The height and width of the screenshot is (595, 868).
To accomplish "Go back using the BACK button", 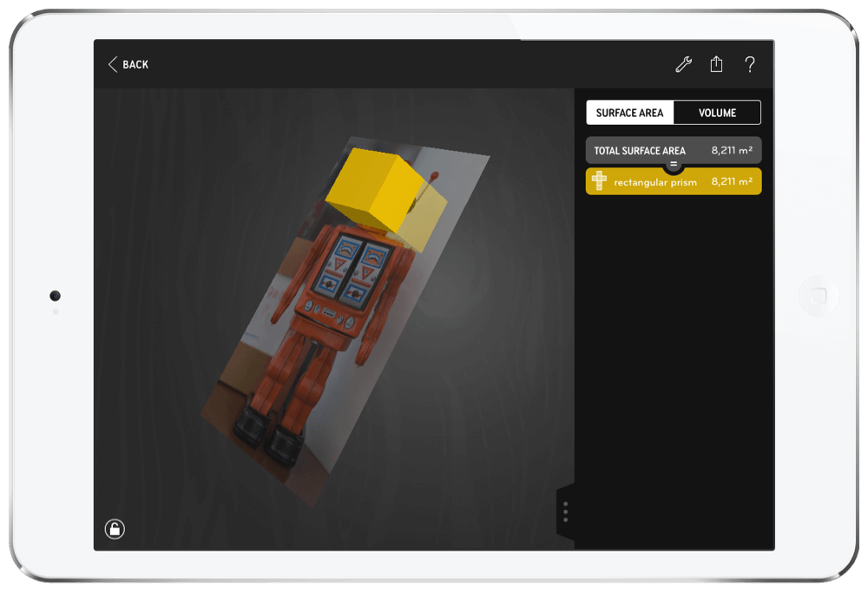I will point(128,64).
